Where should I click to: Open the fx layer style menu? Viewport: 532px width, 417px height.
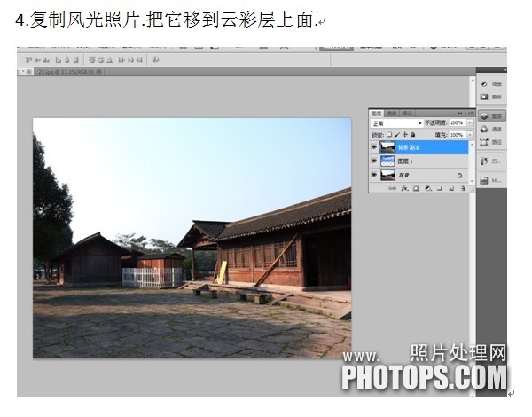click(x=404, y=188)
